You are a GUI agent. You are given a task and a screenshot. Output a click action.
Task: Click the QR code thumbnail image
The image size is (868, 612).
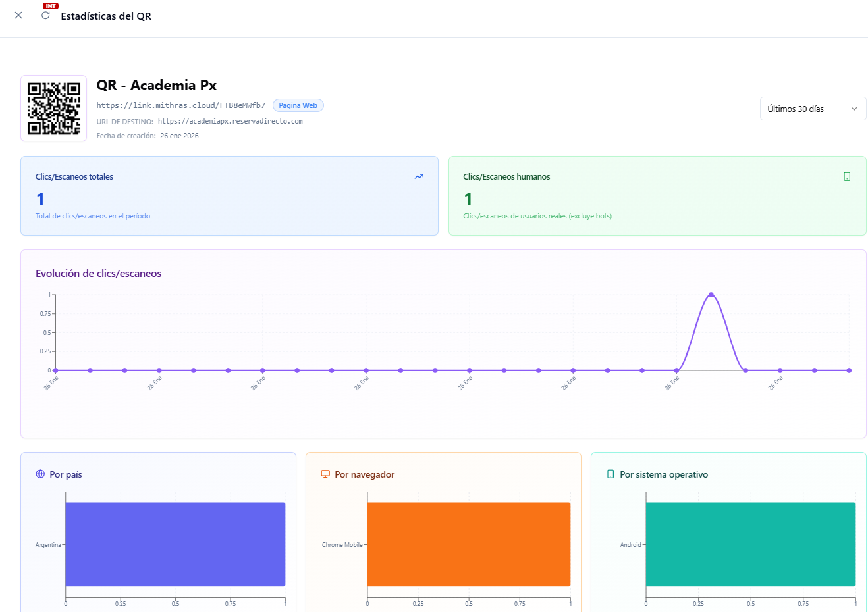(53, 108)
